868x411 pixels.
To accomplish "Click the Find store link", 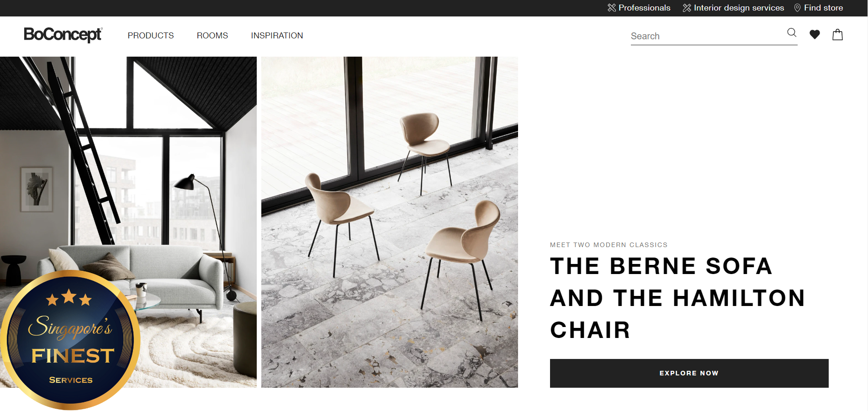I will 823,8.
